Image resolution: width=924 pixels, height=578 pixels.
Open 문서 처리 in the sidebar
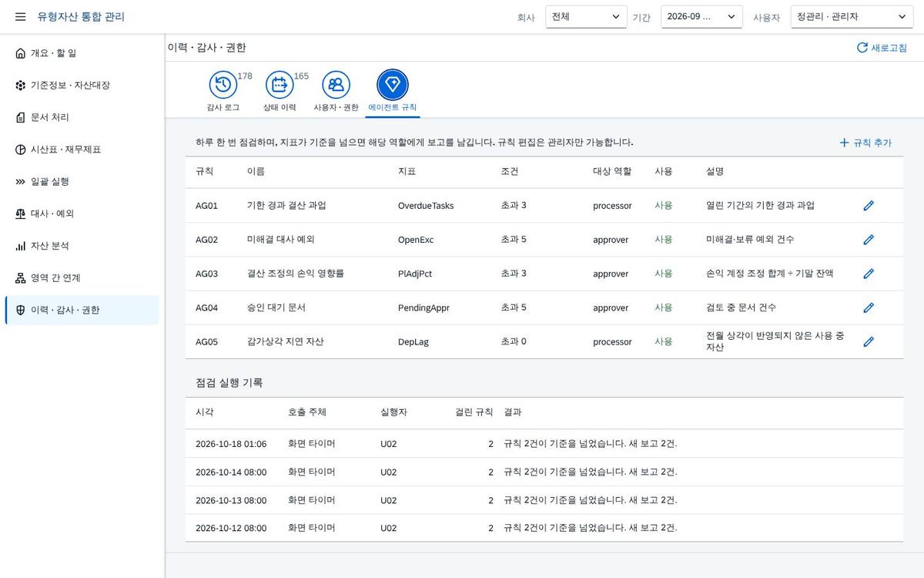(50, 117)
